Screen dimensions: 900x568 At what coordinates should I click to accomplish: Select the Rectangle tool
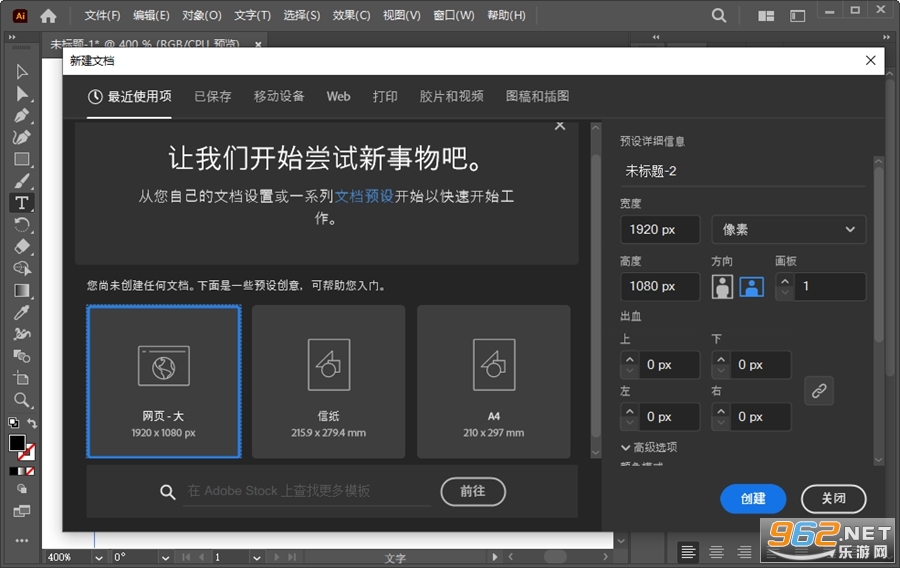(x=22, y=159)
